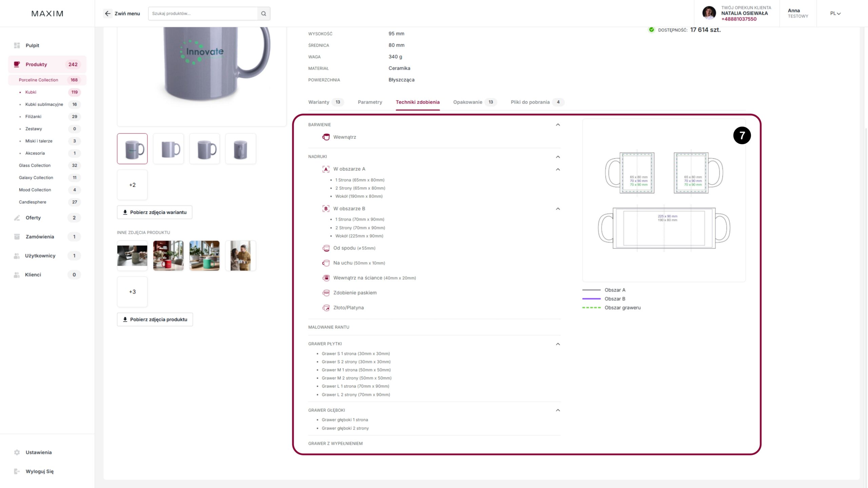Click the W obszarze A icon

coord(326,169)
